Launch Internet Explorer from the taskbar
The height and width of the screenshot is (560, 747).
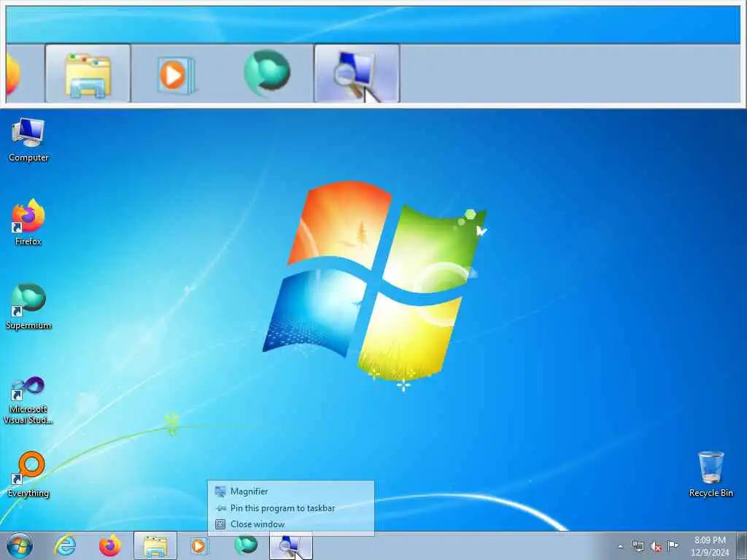[65, 545]
